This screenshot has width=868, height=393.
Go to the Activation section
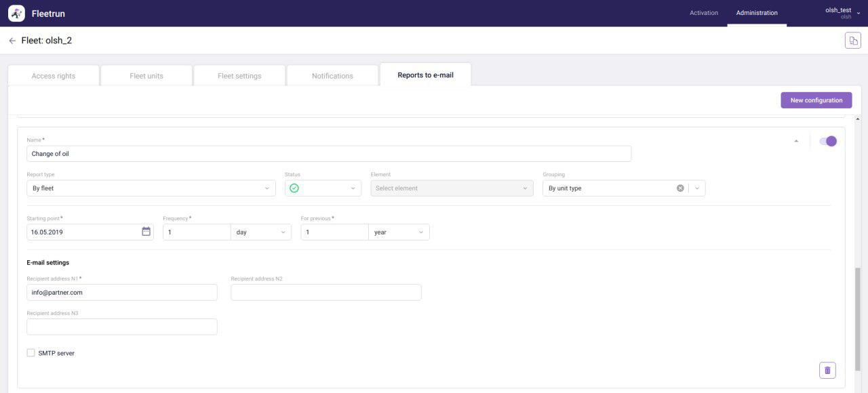[x=703, y=12]
